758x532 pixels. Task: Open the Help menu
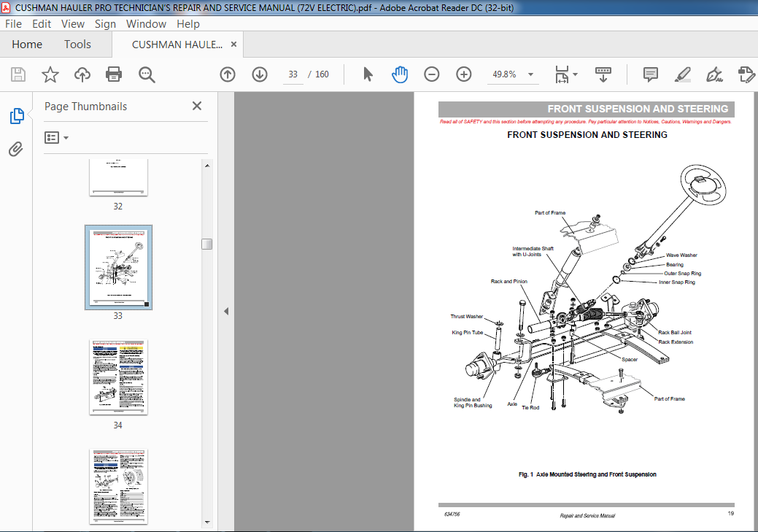coord(188,23)
